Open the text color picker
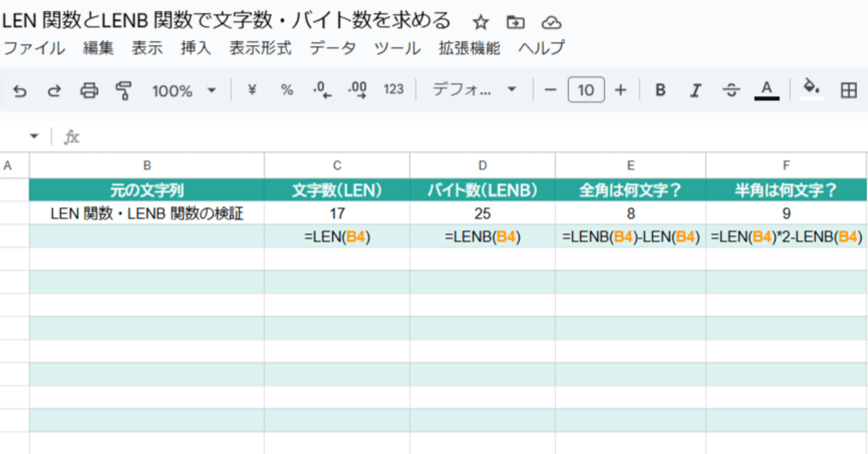This screenshot has width=868, height=454. point(766,89)
